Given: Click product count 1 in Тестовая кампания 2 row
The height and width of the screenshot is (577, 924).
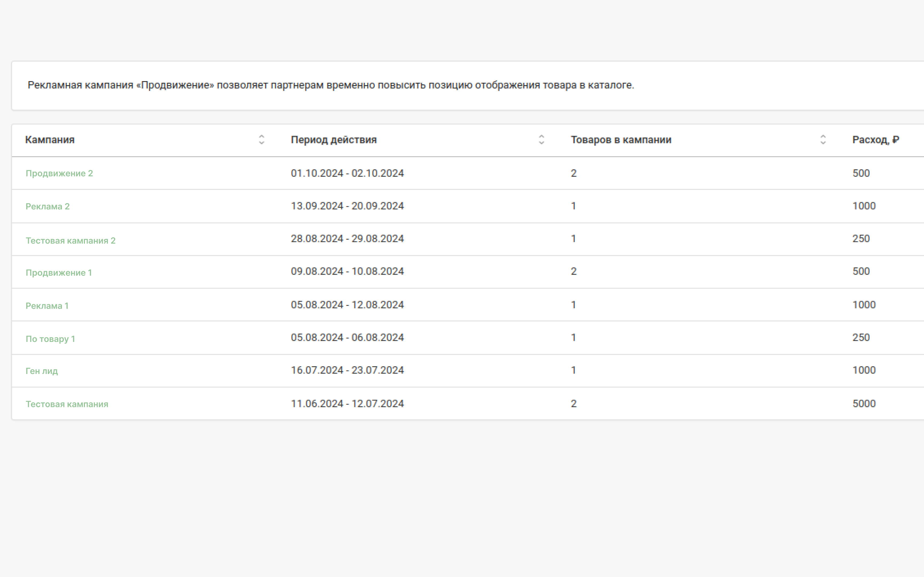Looking at the screenshot, I should tap(573, 239).
